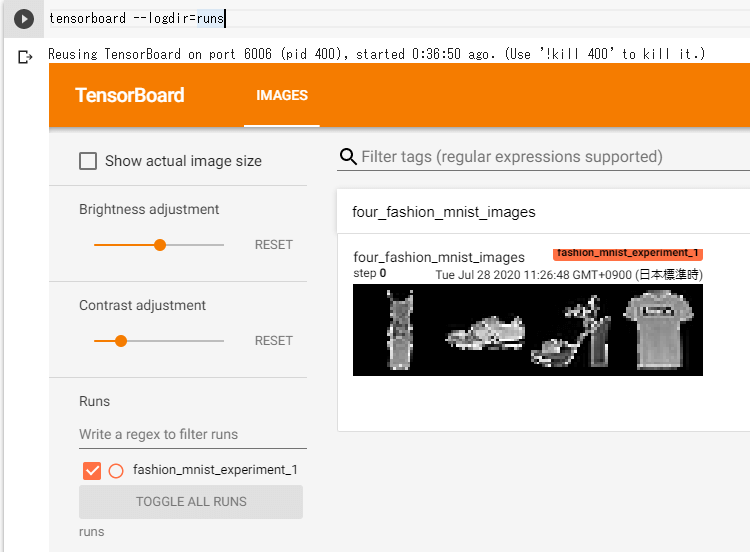
Task: Click the TensorBoard logo title
Action: tap(130, 96)
